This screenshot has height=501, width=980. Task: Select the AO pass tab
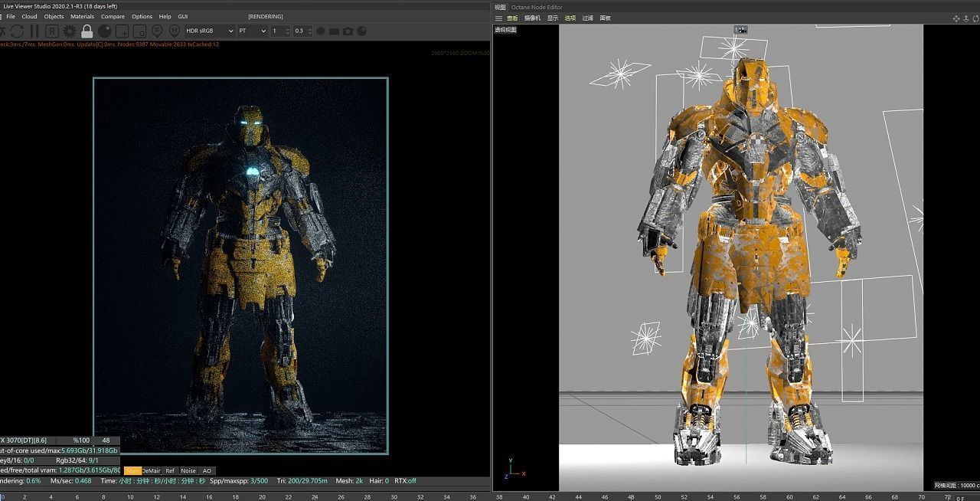click(x=207, y=471)
